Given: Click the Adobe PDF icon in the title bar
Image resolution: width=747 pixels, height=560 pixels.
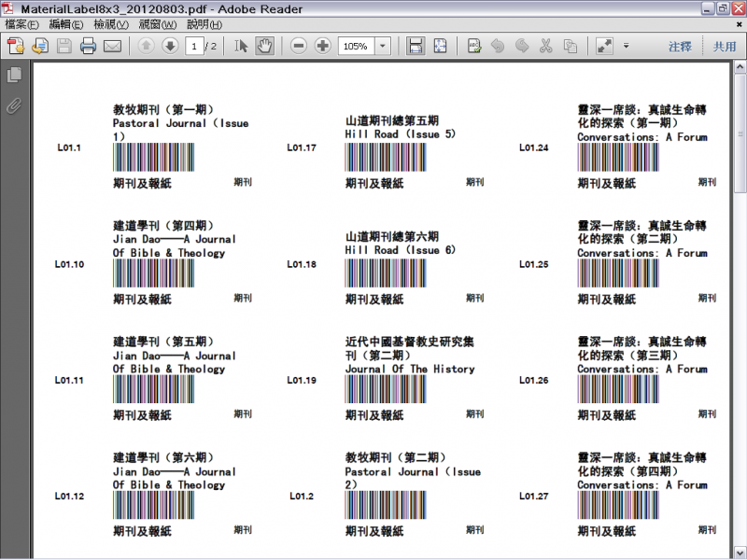Looking at the screenshot, I should click(8, 8).
